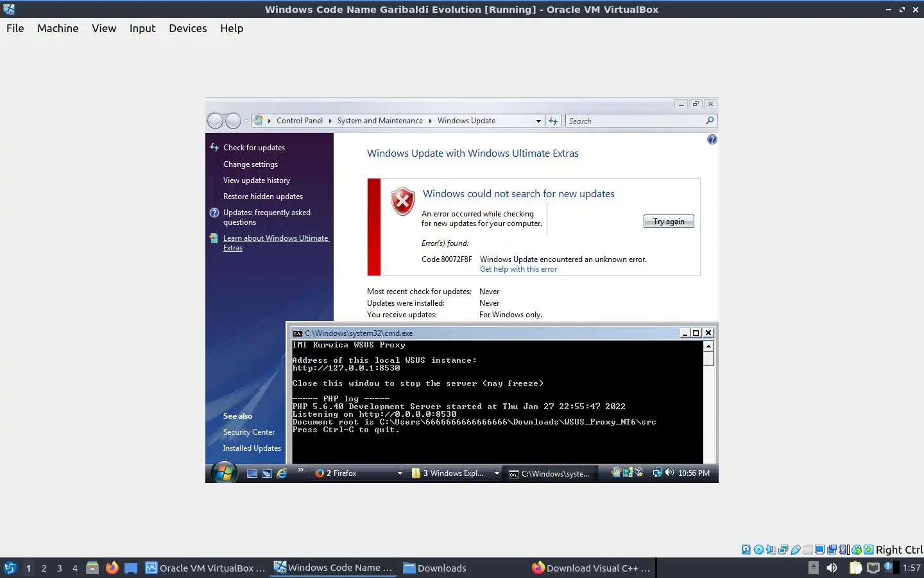This screenshot has height=578, width=924.
Task: Click the Vista Start orb
Action: [224, 473]
